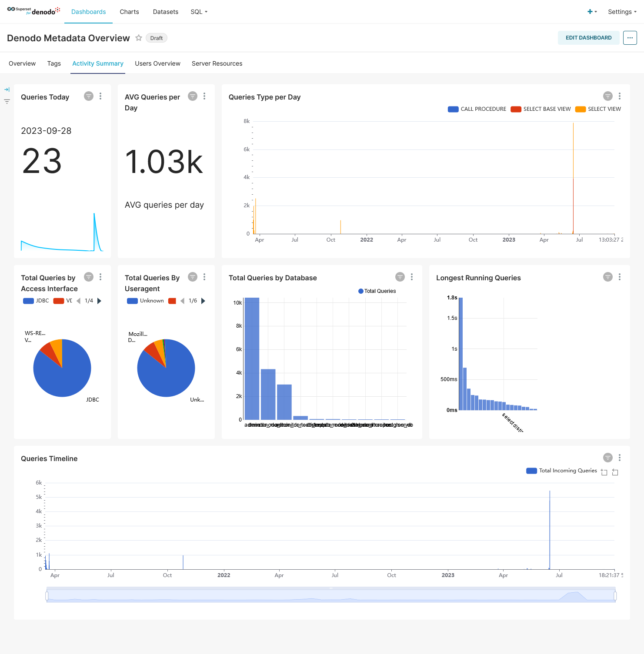The image size is (644, 654).
Task: Show filters on Total Queries by Database
Action: pyautogui.click(x=400, y=277)
